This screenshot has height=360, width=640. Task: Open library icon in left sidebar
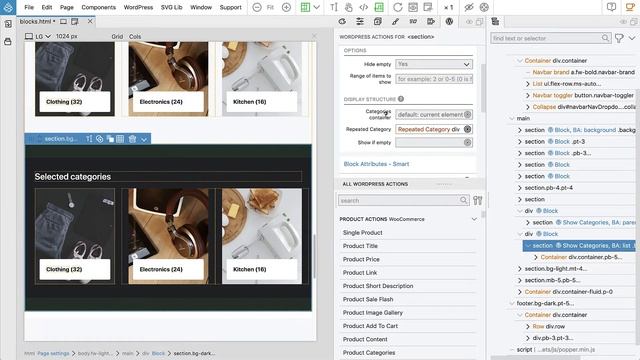click(8, 42)
